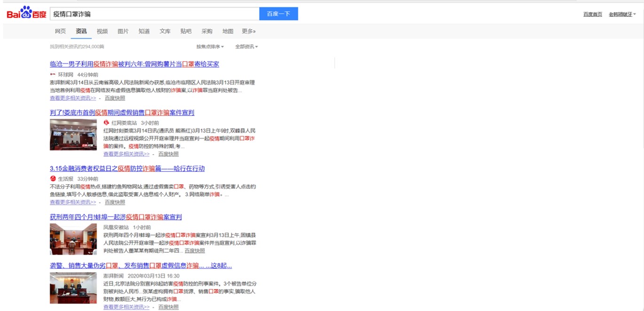Click the 百度首页 link
The image size is (644, 311).
coord(592,14)
